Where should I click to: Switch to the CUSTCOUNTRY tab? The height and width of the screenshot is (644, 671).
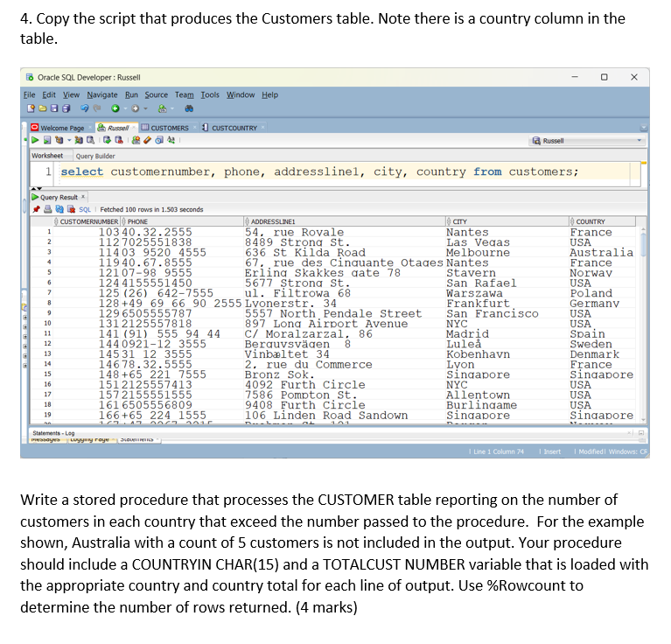tap(234, 128)
